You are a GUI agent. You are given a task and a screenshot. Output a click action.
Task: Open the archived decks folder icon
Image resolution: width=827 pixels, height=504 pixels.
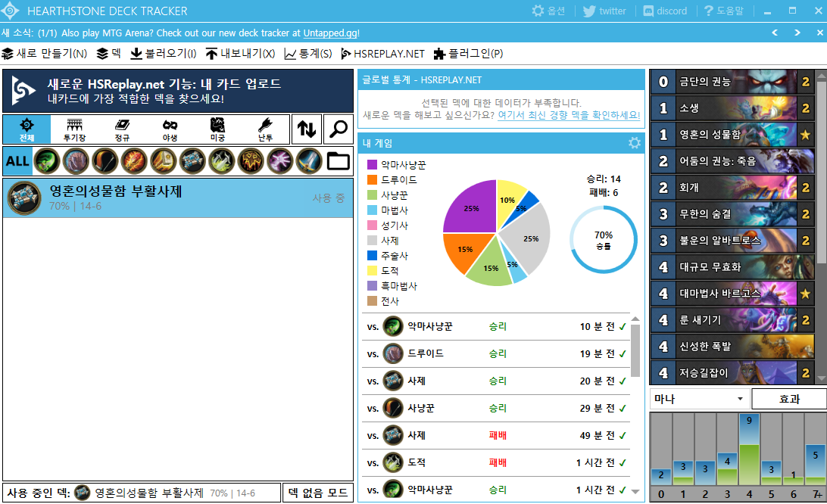[338, 160]
